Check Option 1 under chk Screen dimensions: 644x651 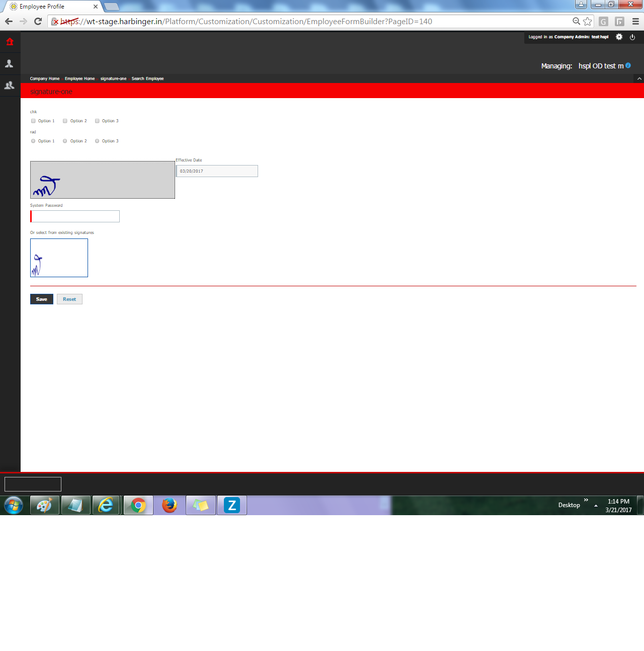[x=33, y=121]
